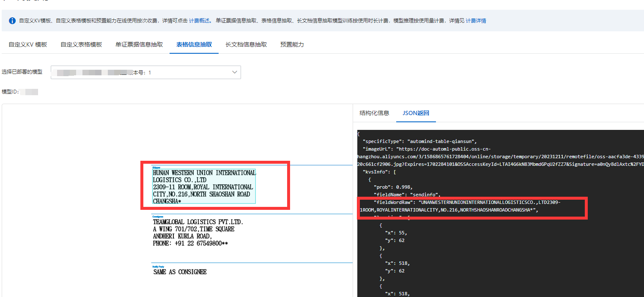This screenshot has width=644, height=297.
Task: Click the "specificType" JSON line
Action: click(420, 141)
